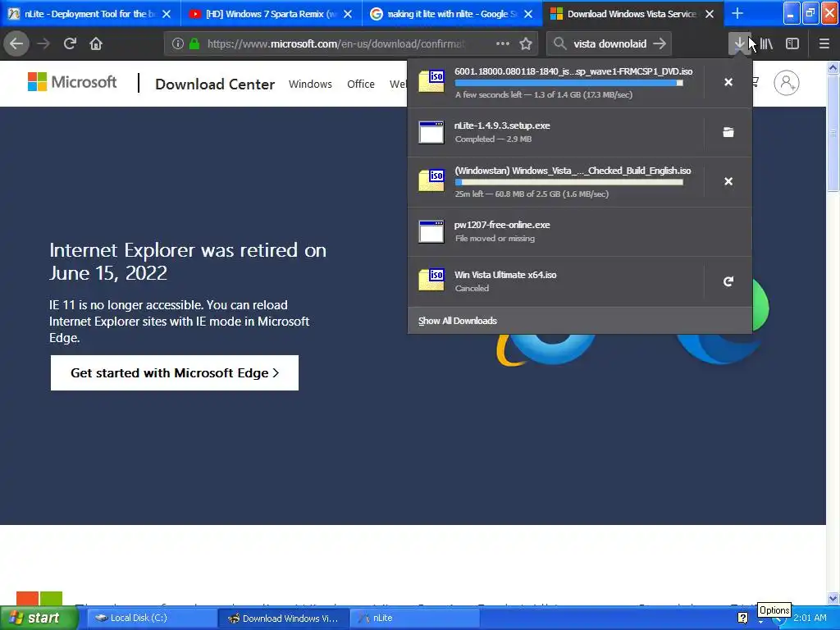
Task: Switch to Download Windows Vi... taskbar item
Action: tap(284, 619)
